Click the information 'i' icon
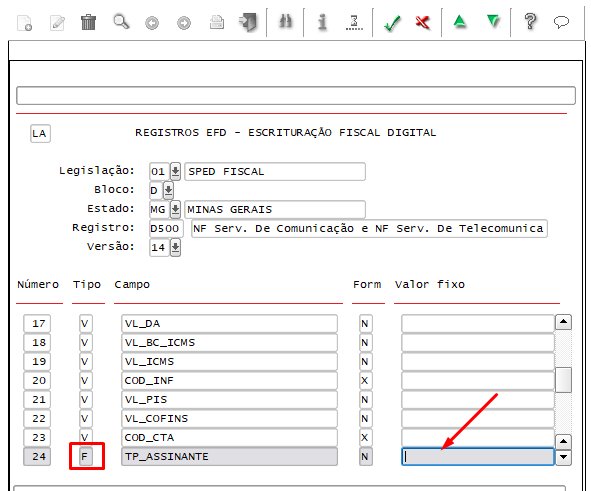 (x=322, y=22)
